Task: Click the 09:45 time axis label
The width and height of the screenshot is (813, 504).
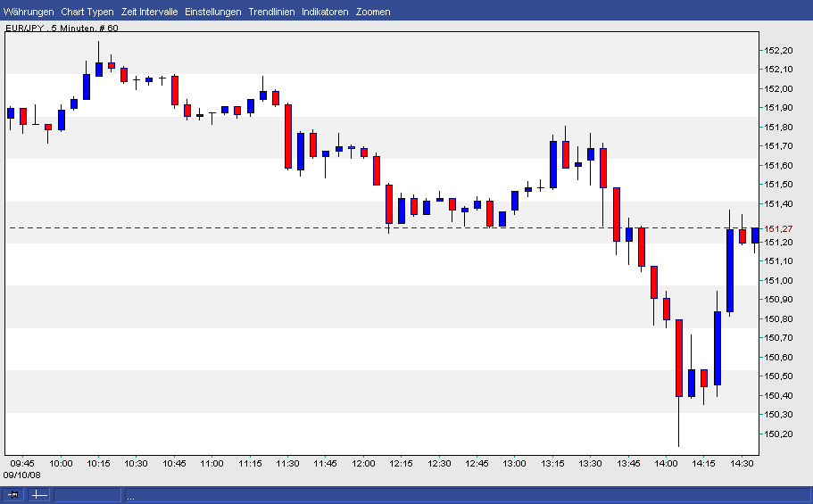Action: click(22, 464)
